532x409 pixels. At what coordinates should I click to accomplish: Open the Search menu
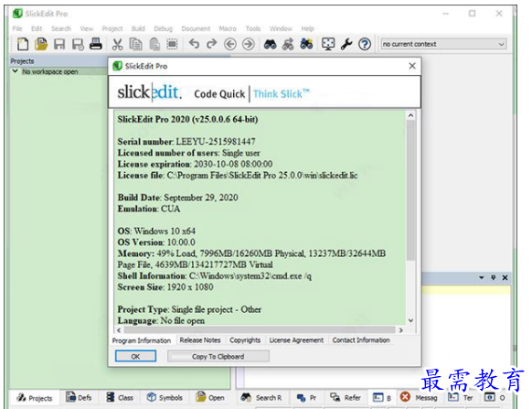(x=61, y=28)
